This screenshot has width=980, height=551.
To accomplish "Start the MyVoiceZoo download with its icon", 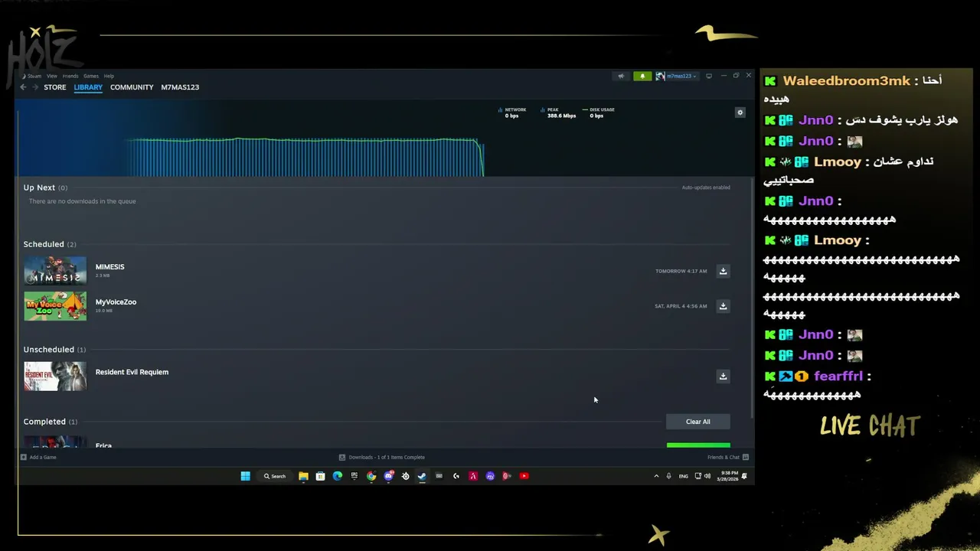I will click(x=723, y=306).
